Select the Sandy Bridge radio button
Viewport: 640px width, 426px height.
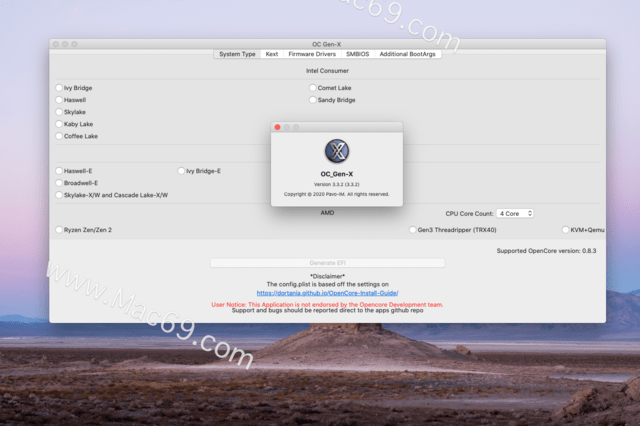pyautogui.click(x=313, y=100)
